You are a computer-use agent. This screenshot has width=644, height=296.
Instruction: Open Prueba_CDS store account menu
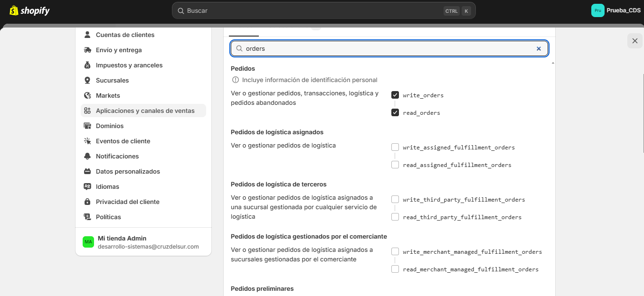click(x=616, y=10)
